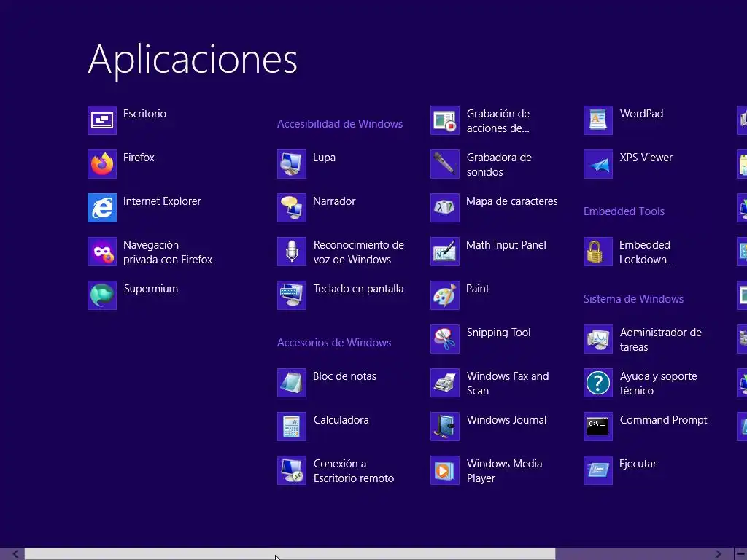747x560 pixels.
Task: Click the "Command Prompt" label text
Action: tap(663, 420)
